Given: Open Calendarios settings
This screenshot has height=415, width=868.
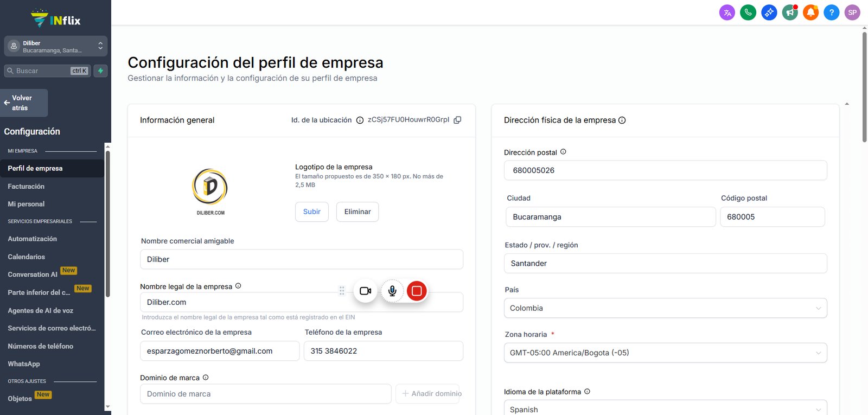Looking at the screenshot, I should point(26,257).
